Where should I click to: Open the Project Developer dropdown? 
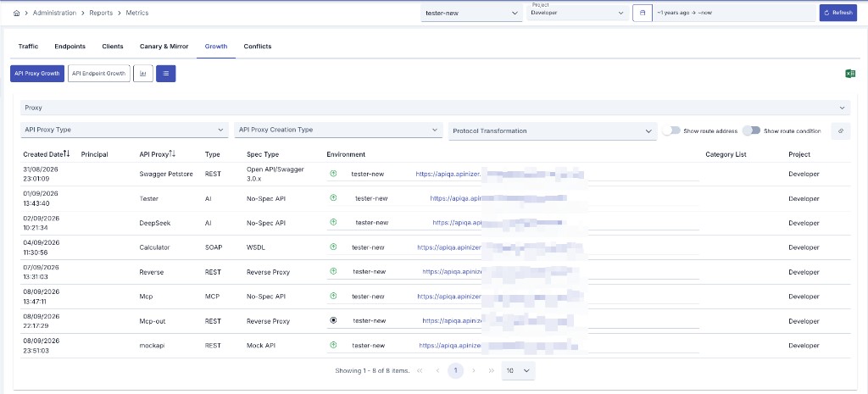[577, 13]
